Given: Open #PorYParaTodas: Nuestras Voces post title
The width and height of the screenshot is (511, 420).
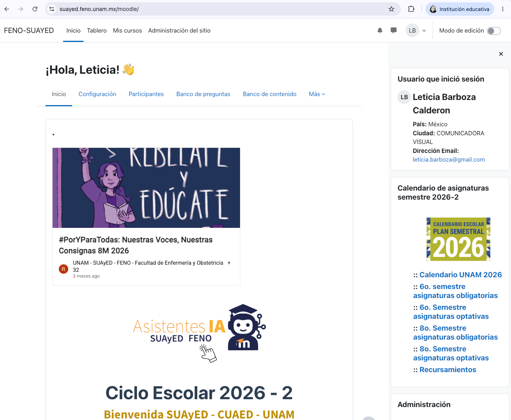Looking at the screenshot, I should coord(136,245).
